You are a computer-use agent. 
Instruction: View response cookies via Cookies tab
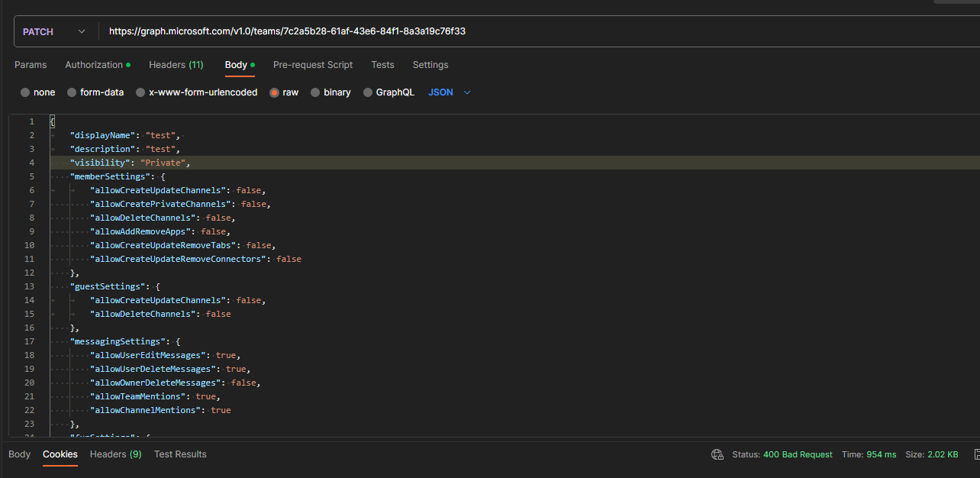(x=60, y=454)
